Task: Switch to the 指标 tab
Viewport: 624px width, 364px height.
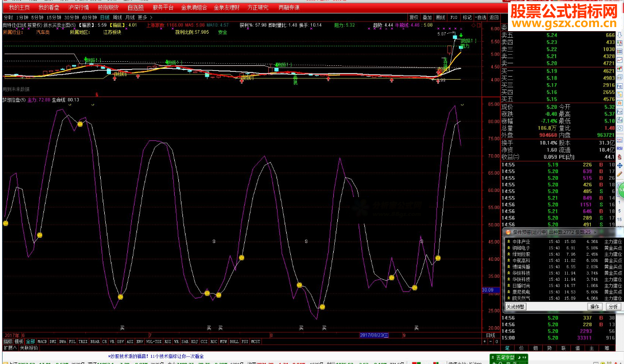Action: 8,342
